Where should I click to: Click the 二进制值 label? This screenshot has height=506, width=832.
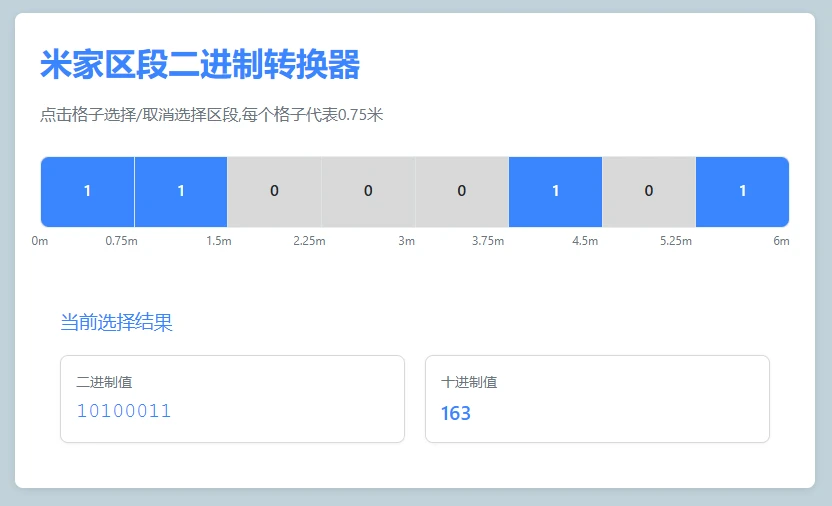click(105, 382)
